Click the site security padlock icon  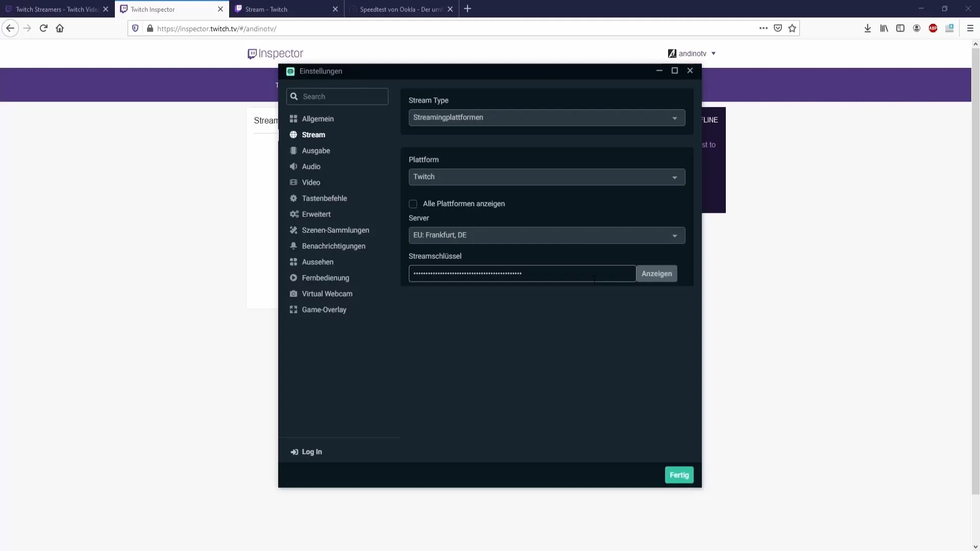pos(150,29)
